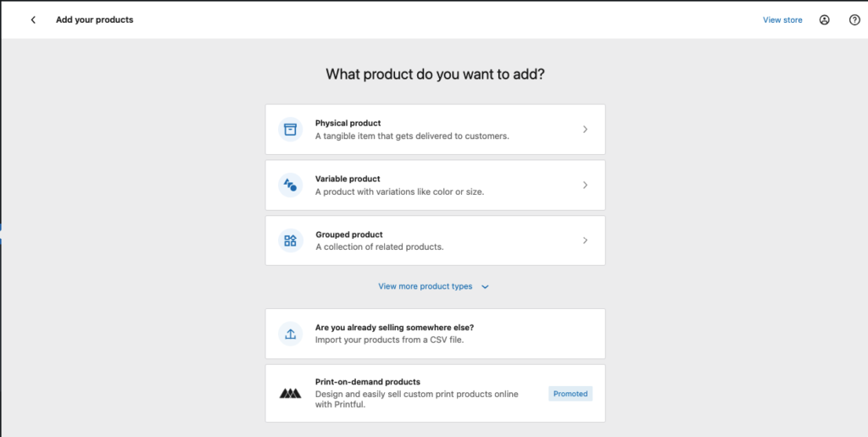Viewport: 868px width, 437px height.
Task: Click the Physical product box icon
Action: [x=290, y=130]
